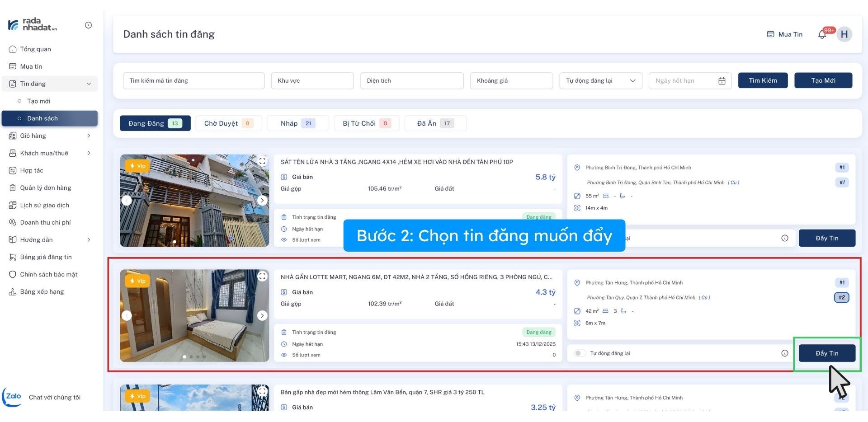Image resolution: width=868 pixels, height=422 pixels.
Task: Click next-image arrow on second listing photo
Action: [x=262, y=315]
